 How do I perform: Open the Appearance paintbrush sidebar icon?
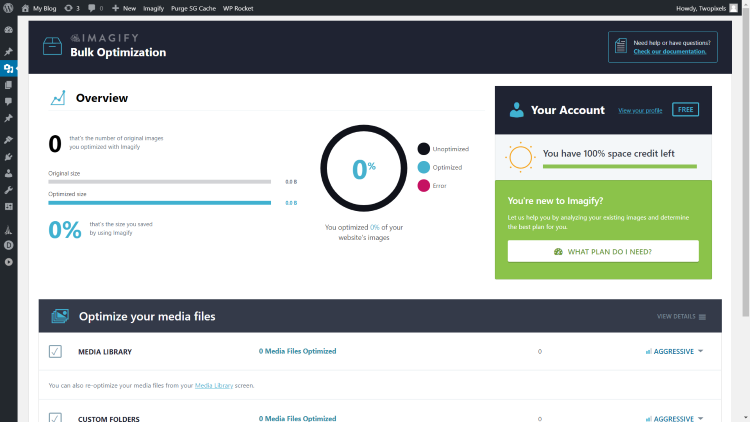coord(9,140)
